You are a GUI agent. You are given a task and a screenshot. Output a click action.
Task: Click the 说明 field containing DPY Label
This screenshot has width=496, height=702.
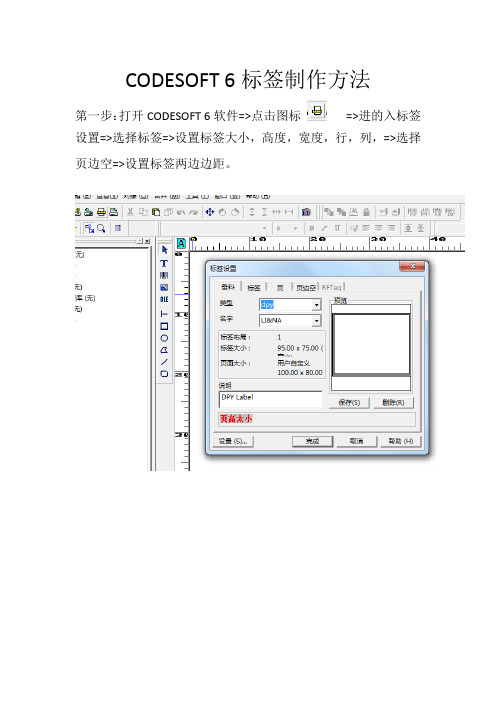tap(270, 399)
